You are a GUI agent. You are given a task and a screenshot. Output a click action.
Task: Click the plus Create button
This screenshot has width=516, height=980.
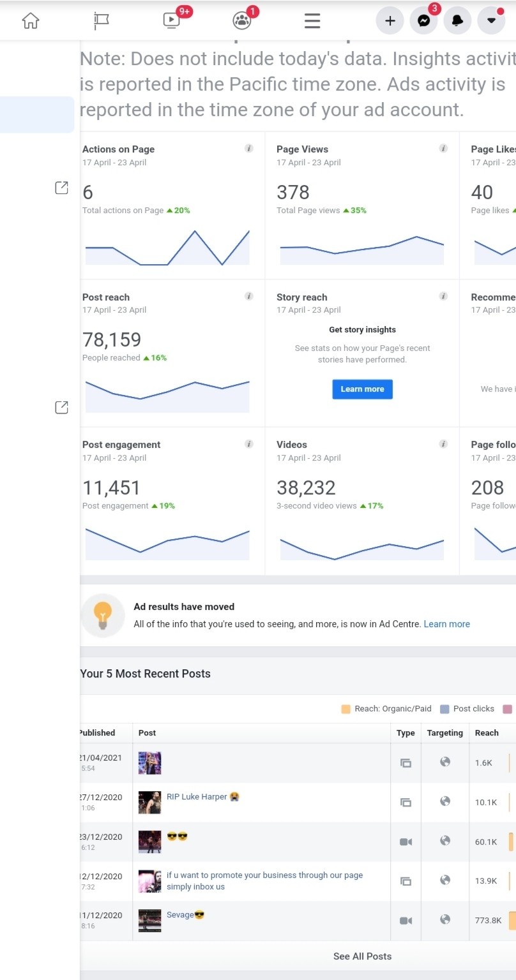(x=390, y=20)
